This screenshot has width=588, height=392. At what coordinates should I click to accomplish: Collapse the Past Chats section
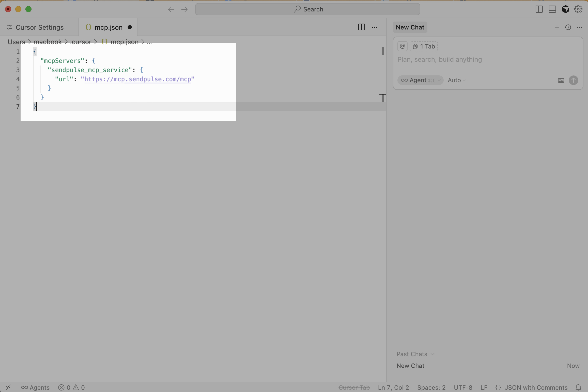[x=415, y=354]
